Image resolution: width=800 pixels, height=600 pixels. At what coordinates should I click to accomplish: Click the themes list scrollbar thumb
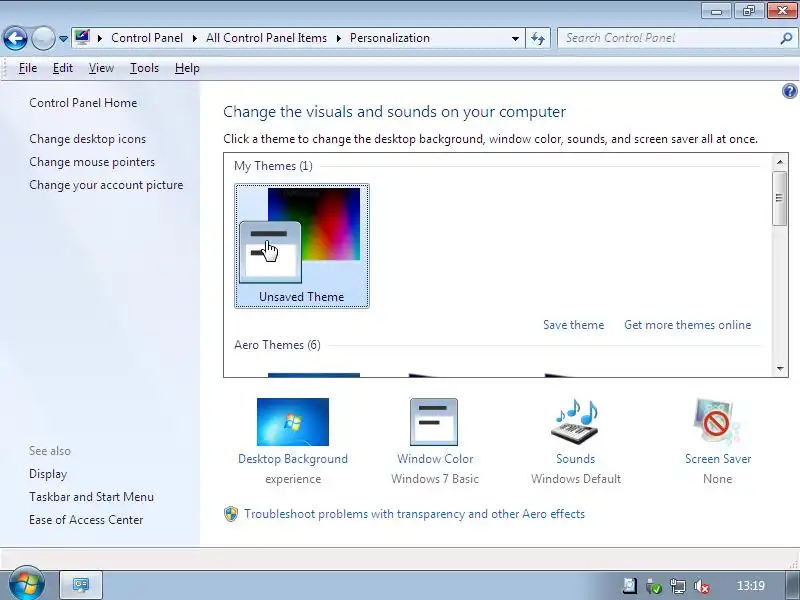(780, 198)
